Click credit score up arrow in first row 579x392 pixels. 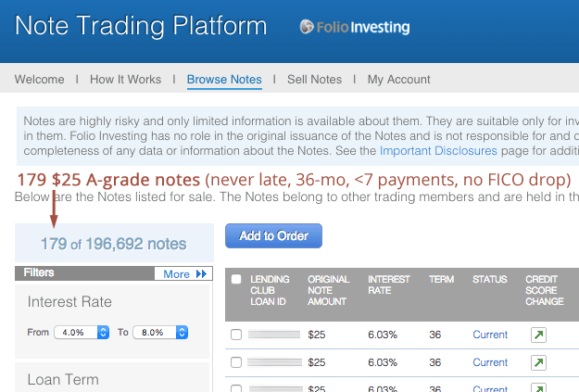pos(538,335)
